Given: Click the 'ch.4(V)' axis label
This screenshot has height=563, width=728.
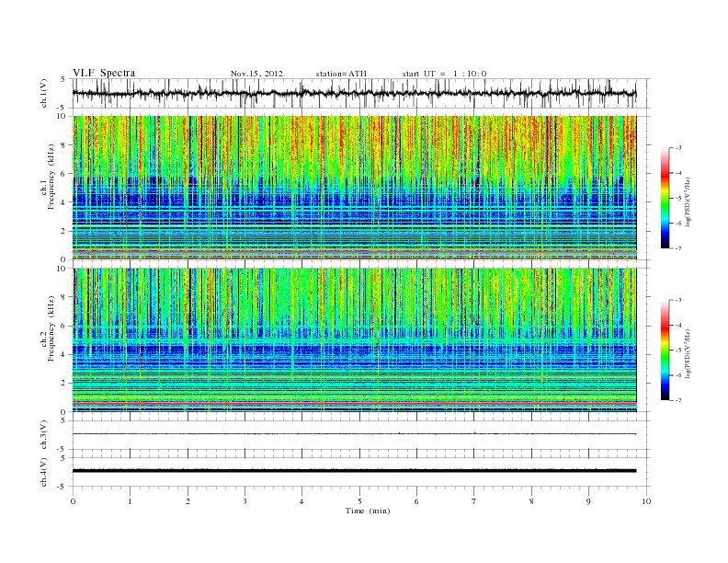Looking at the screenshot, I should tap(44, 472).
